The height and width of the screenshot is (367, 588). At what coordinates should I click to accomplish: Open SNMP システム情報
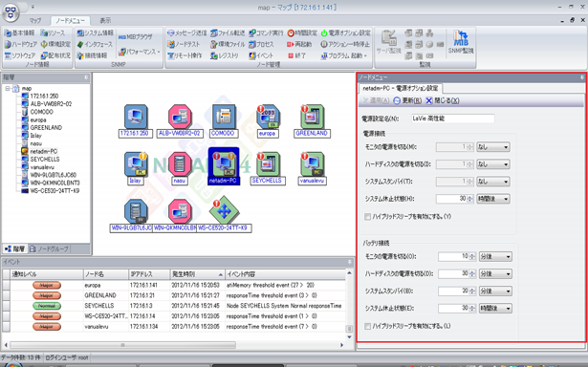coord(96,33)
